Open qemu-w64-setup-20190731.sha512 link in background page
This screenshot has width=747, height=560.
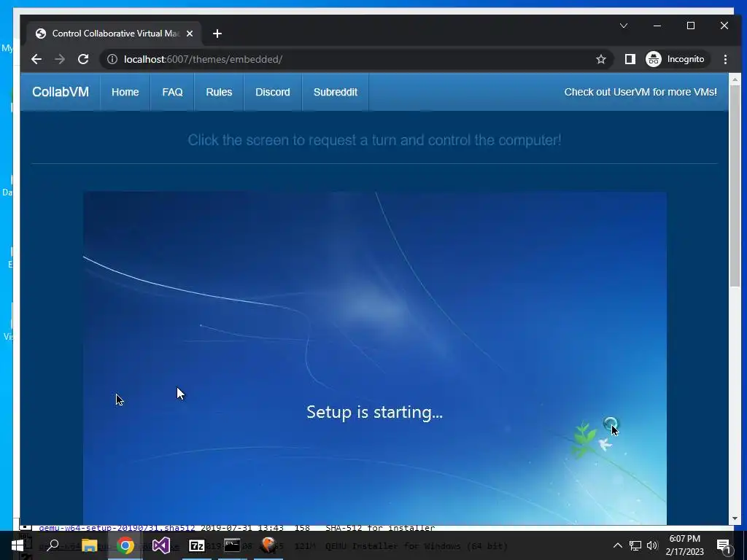tap(117, 528)
